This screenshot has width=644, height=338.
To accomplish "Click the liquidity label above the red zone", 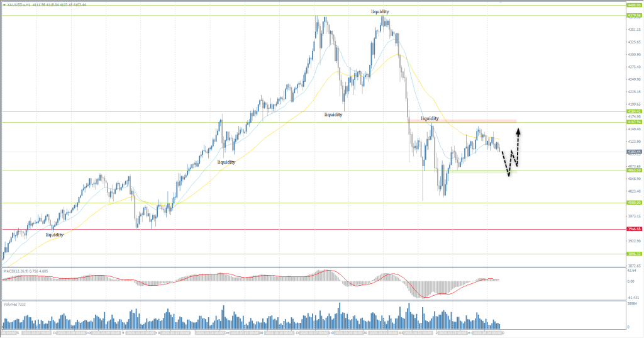I will coord(430,118).
